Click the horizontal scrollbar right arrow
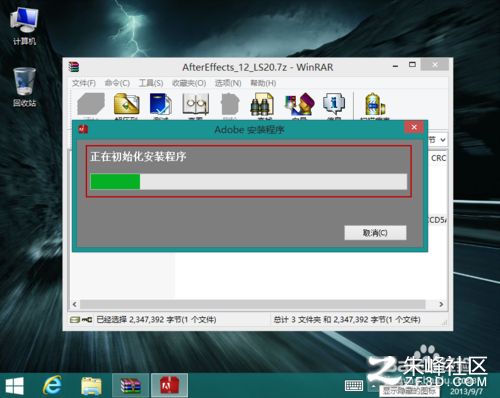Image resolution: width=500 pixels, height=398 pixels. coord(441,304)
